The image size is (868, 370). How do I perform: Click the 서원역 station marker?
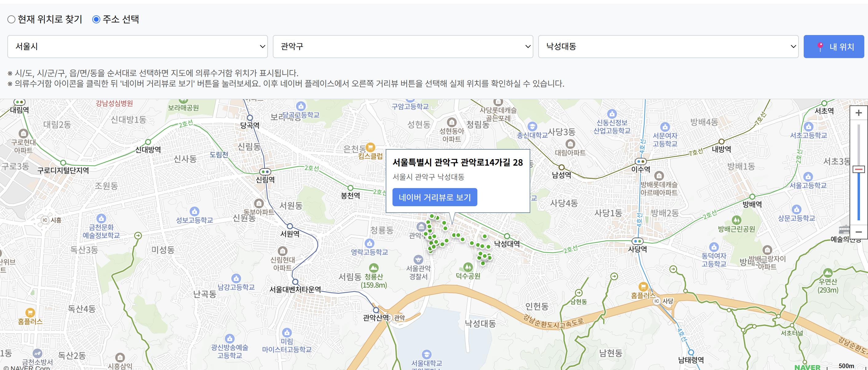290,226
